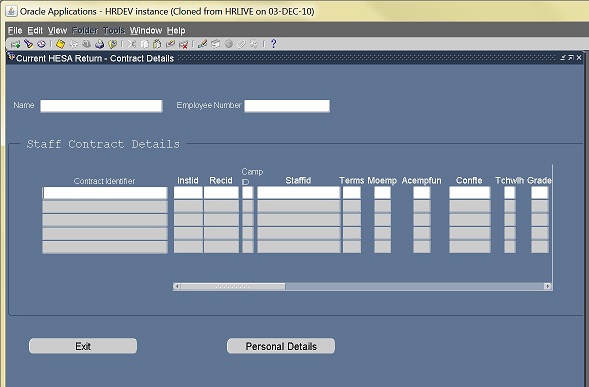Click the Personal Details button
589x387 pixels.
281,346
